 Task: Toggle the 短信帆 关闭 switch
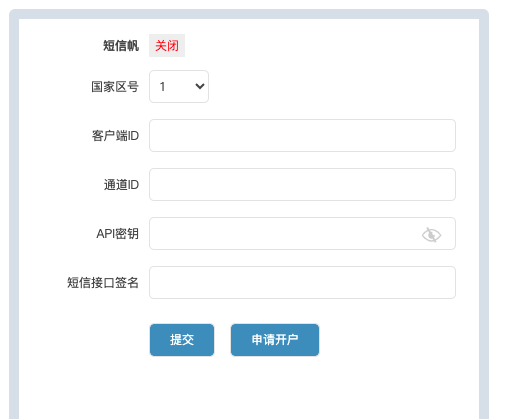pos(167,45)
